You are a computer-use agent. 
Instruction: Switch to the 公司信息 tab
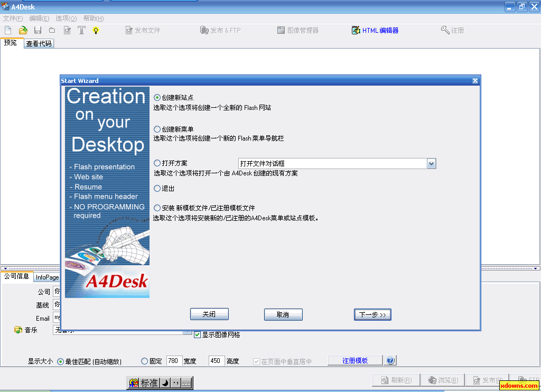[16, 276]
